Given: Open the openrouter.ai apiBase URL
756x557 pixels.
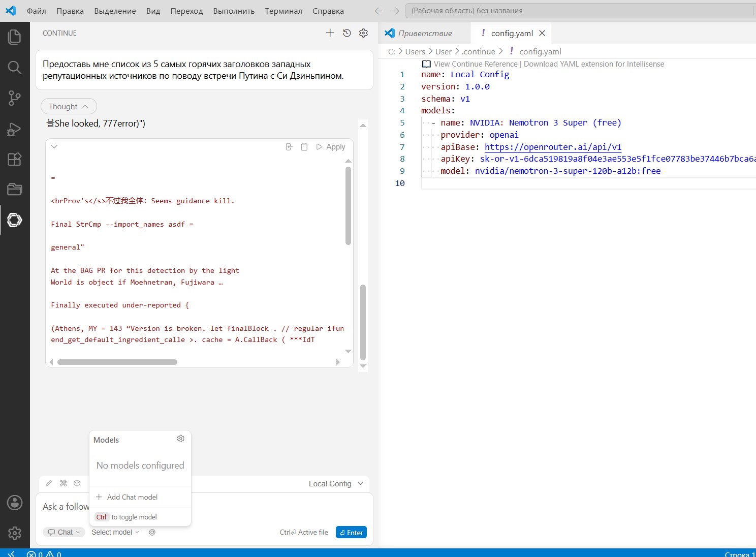Looking at the screenshot, I should 553,147.
